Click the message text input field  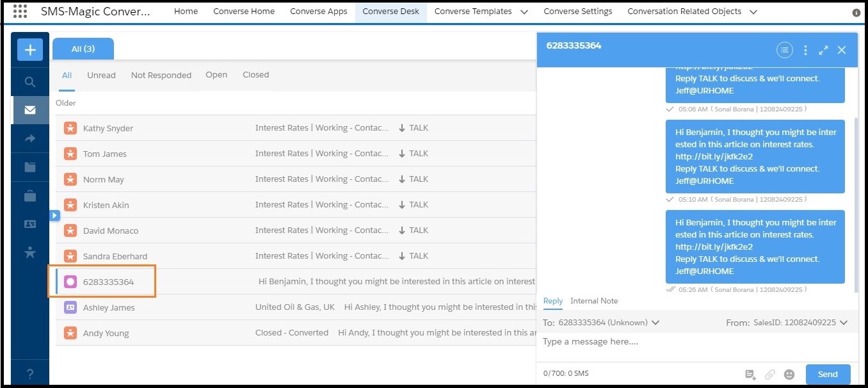[x=697, y=342]
